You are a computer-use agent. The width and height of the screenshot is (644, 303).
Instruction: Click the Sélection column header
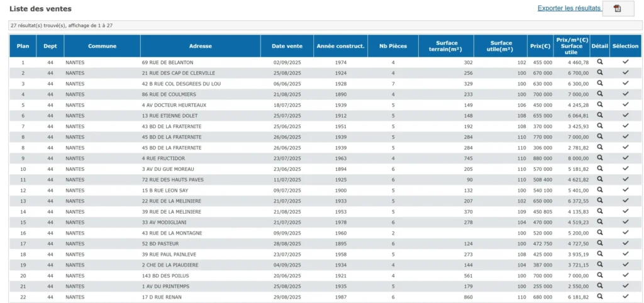coord(626,46)
